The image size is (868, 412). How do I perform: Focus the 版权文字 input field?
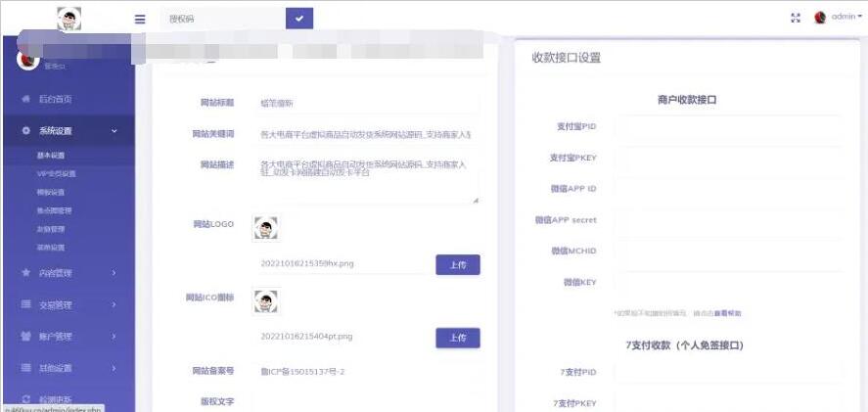pyautogui.click(x=366, y=402)
